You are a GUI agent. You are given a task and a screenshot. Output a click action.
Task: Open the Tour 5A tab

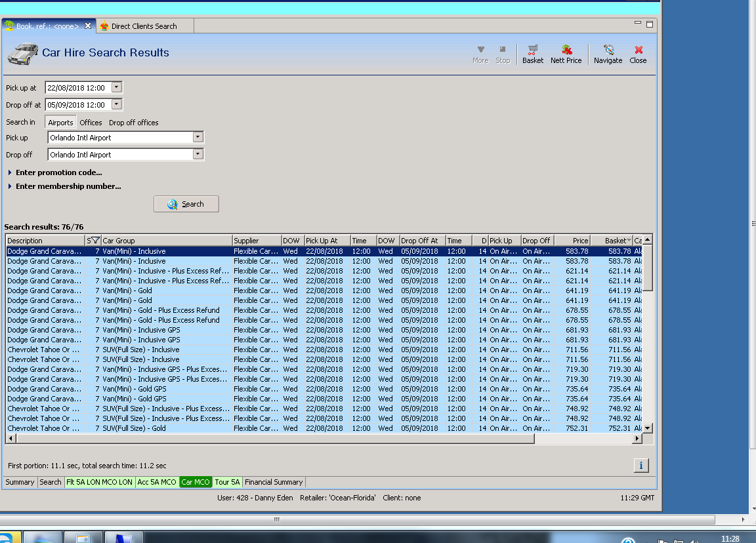pyautogui.click(x=227, y=482)
